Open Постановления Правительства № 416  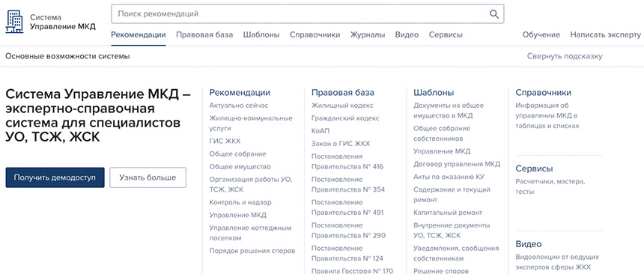point(347,161)
